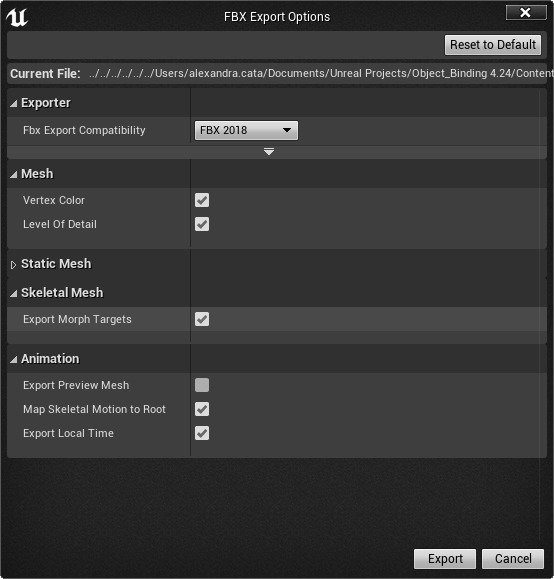554x579 pixels.
Task: Enable Export Preview Mesh checkbox
Action: pyautogui.click(x=202, y=385)
